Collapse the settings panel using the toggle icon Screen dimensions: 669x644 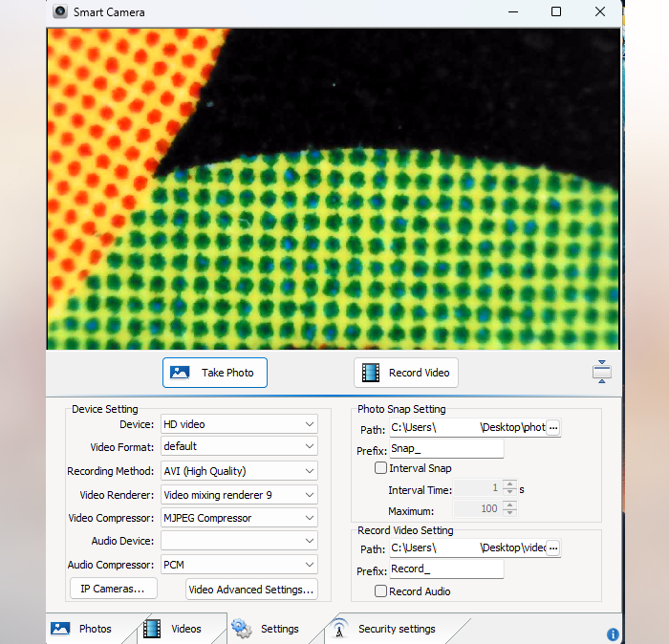click(x=601, y=373)
